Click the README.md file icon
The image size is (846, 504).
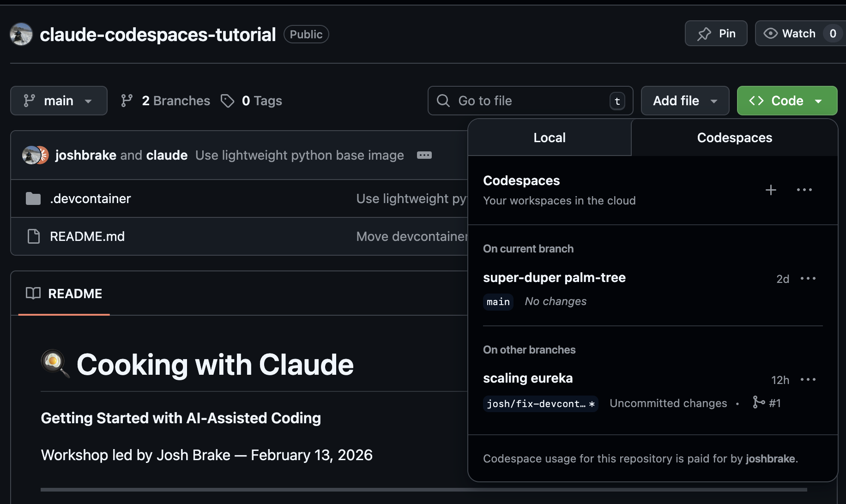[x=33, y=236]
